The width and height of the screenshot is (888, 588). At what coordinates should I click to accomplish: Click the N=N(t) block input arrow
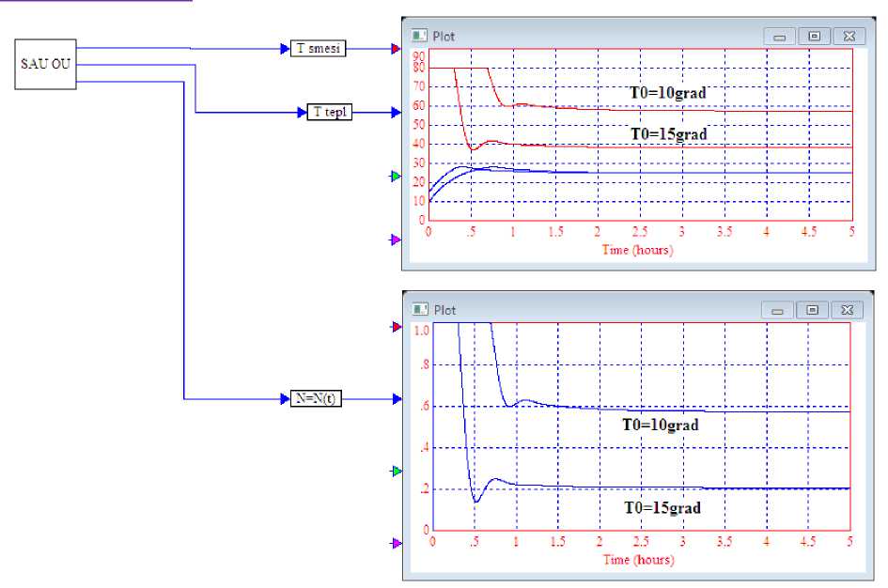(x=285, y=399)
